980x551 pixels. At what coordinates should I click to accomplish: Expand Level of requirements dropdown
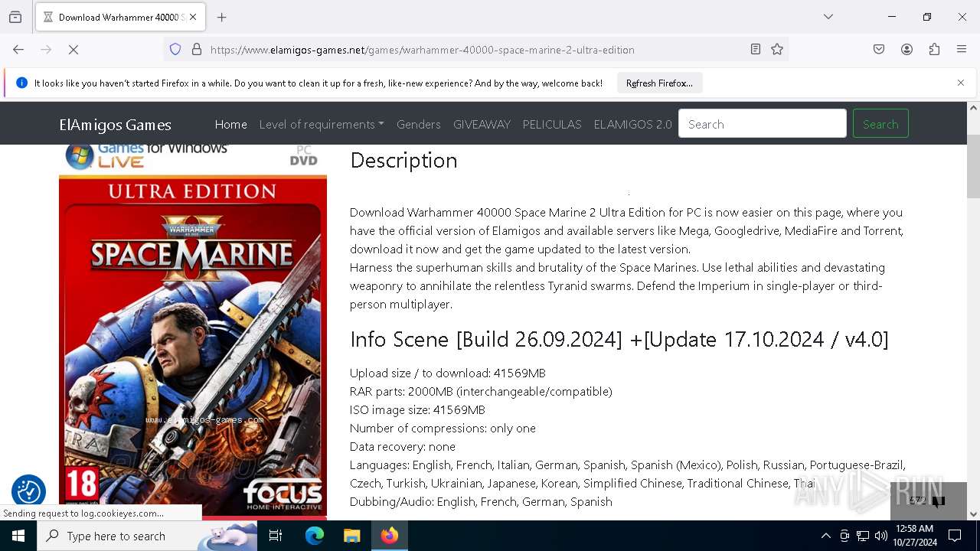click(x=322, y=124)
